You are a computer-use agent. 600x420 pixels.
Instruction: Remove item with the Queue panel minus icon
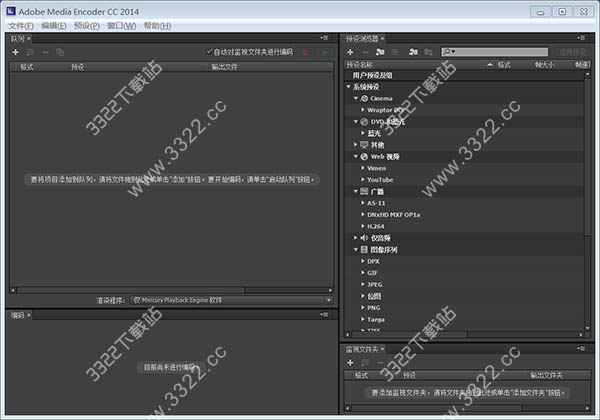[45, 52]
